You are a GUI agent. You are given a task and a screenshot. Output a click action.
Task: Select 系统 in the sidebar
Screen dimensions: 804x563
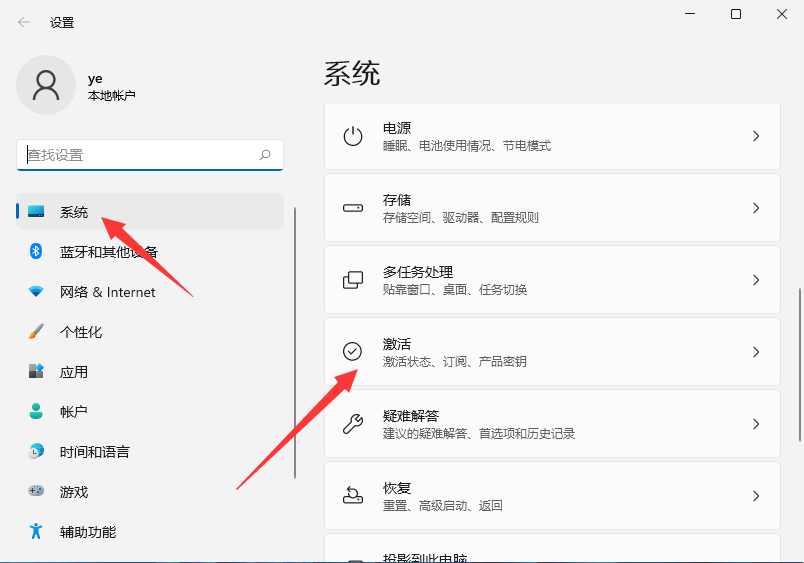click(x=150, y=211)
